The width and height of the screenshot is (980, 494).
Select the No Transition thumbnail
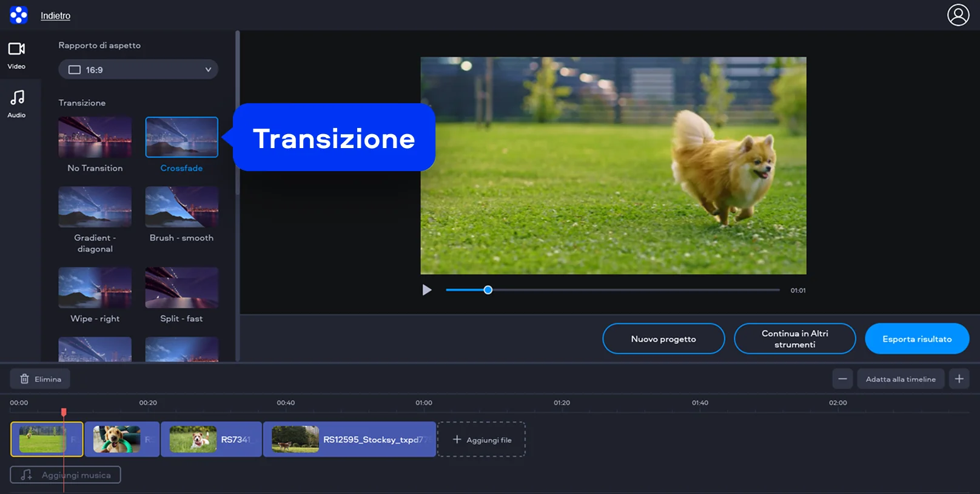[95, 138]
